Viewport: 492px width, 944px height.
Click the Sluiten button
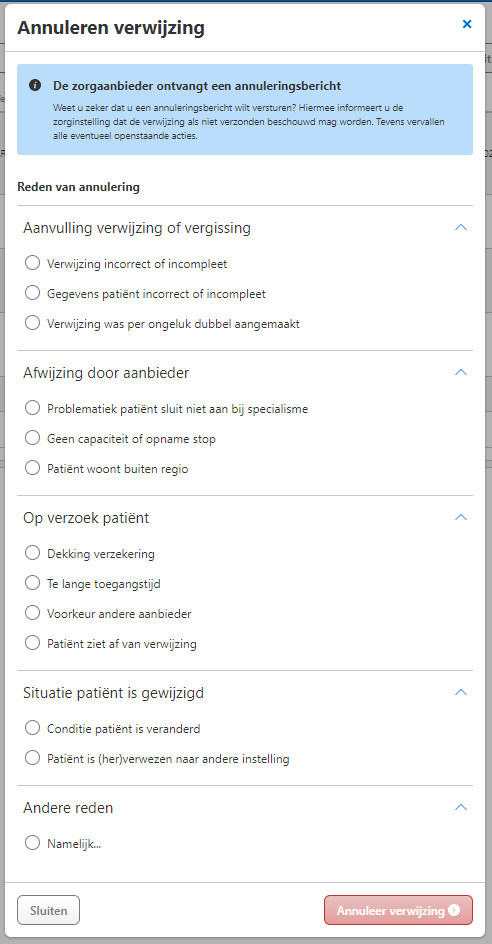point(48,910)
